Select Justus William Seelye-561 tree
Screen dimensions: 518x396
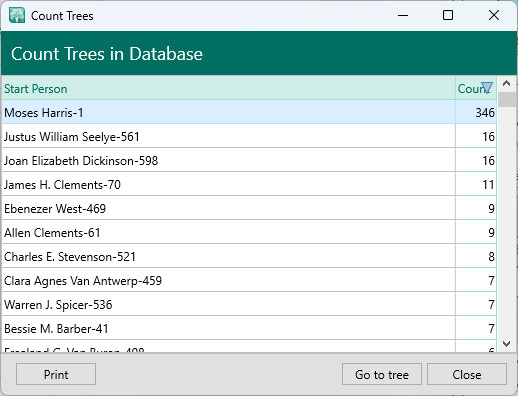(249, 136)
